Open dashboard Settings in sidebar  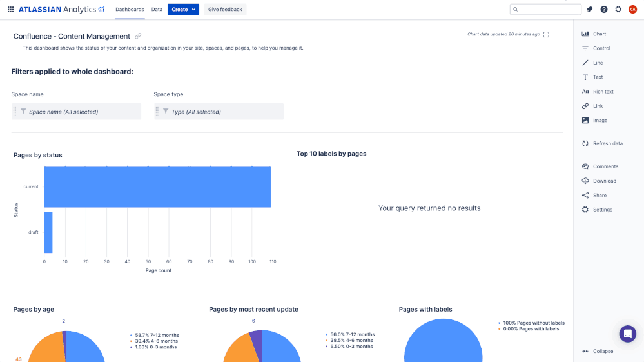pos(597,209)
